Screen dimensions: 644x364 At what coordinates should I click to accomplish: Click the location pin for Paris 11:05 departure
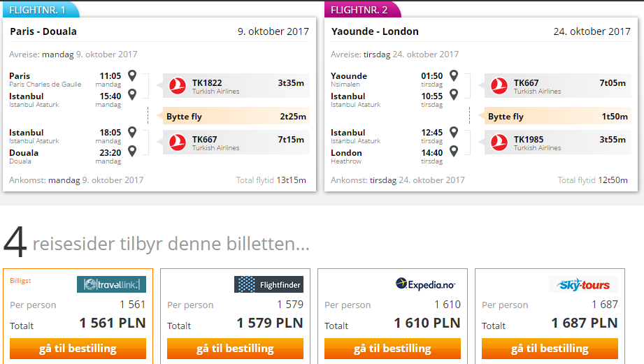click(132, 75)
